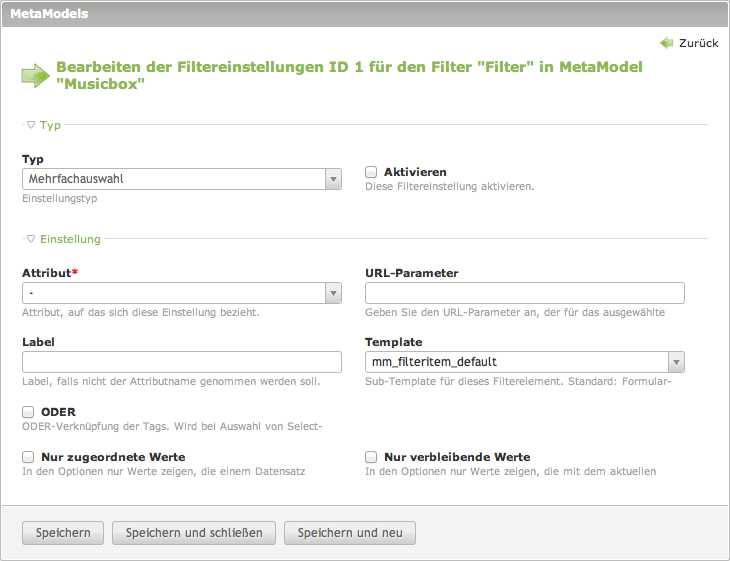
Task: Click the Label text field
Action: click(182, 362)
